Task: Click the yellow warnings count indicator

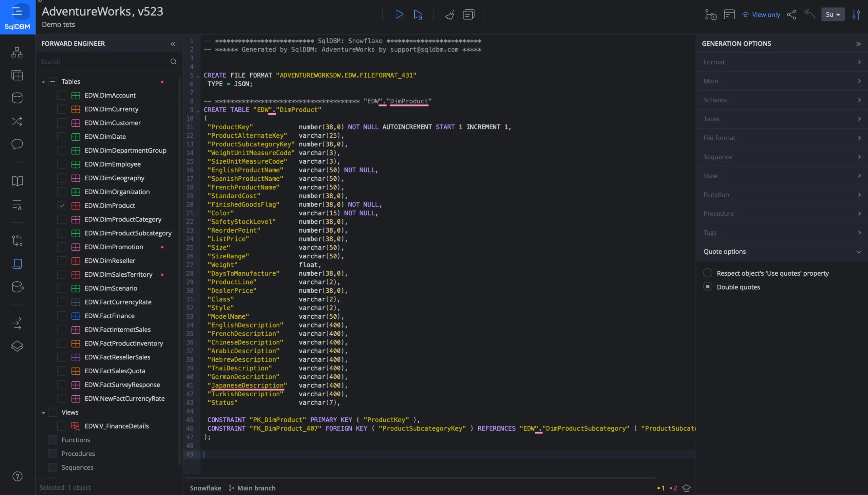Action: 661,488
